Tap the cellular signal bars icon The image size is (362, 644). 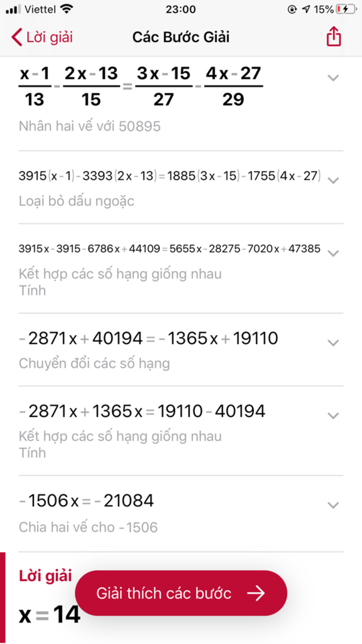point(13,9)
